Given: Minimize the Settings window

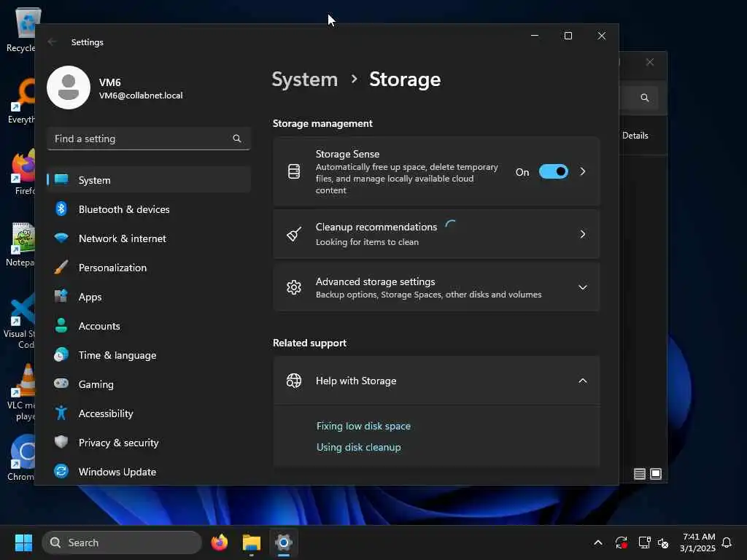Looking at the screenshot, I should pyautogui.click(x=535, y=36).
